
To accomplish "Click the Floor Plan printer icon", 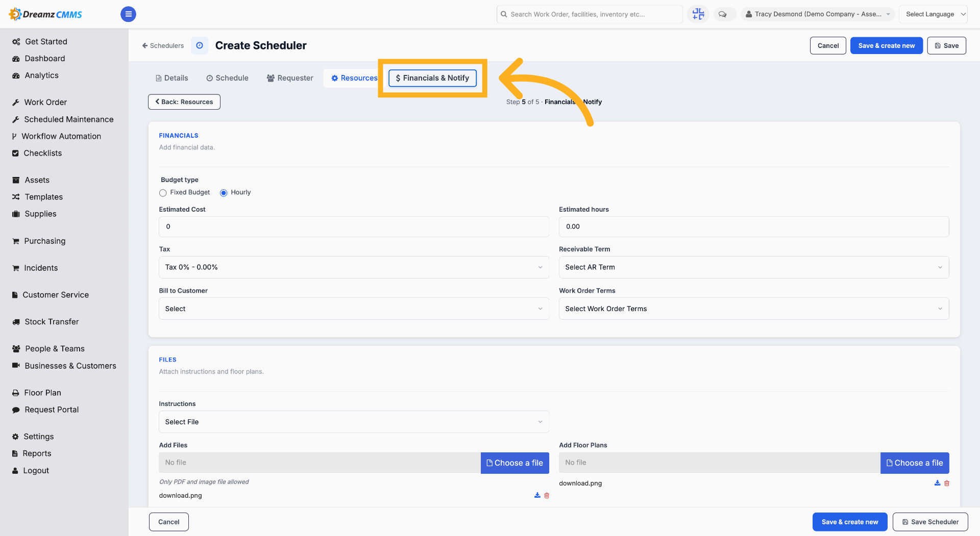I will pyautogui.click(x=16, y=393).
